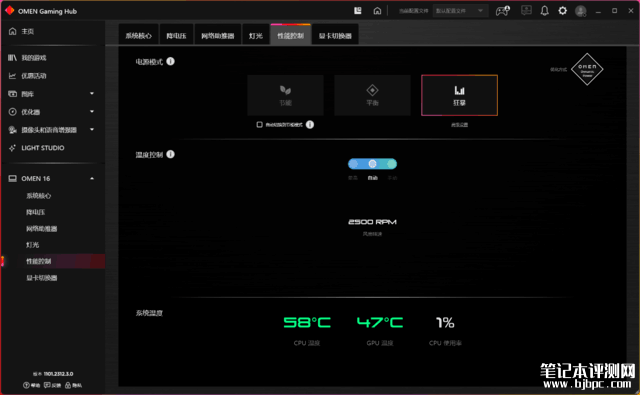Open 降电压 in the sidebar
Screen dimensions: 640x395
point(36,212)
